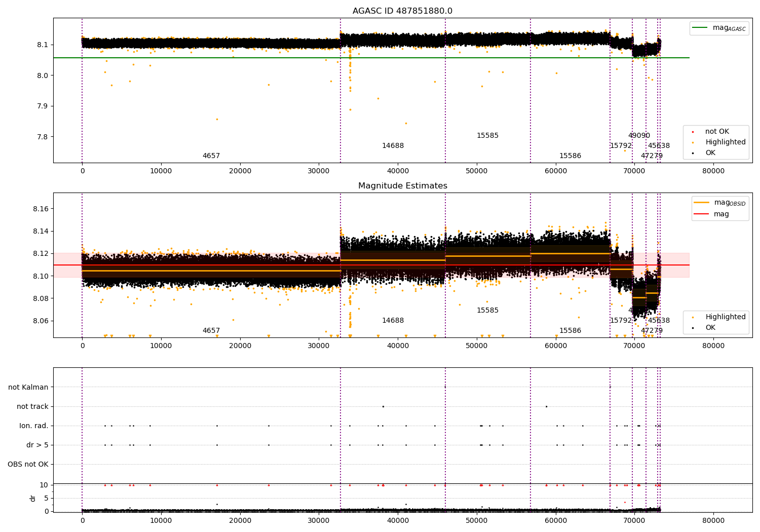Click the 8.16 y-axis tick label

coord(41,209)
